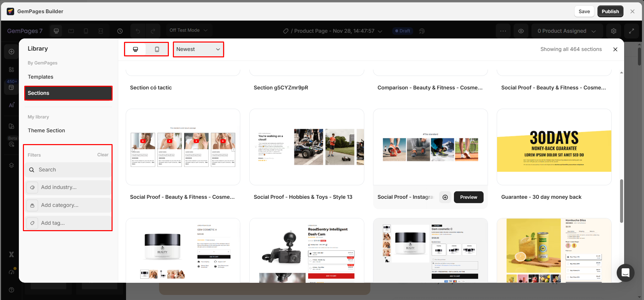This screenshot has height=300, width=644.
Task: Open the Kombucha Bliss section thumbnail
Action: tap(554, 250)
